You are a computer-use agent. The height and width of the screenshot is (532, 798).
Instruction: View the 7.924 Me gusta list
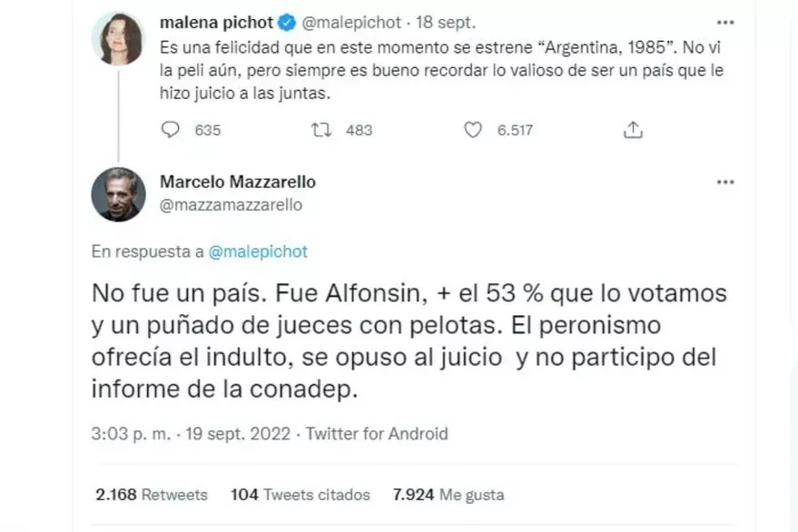click(x=448, y=495)
